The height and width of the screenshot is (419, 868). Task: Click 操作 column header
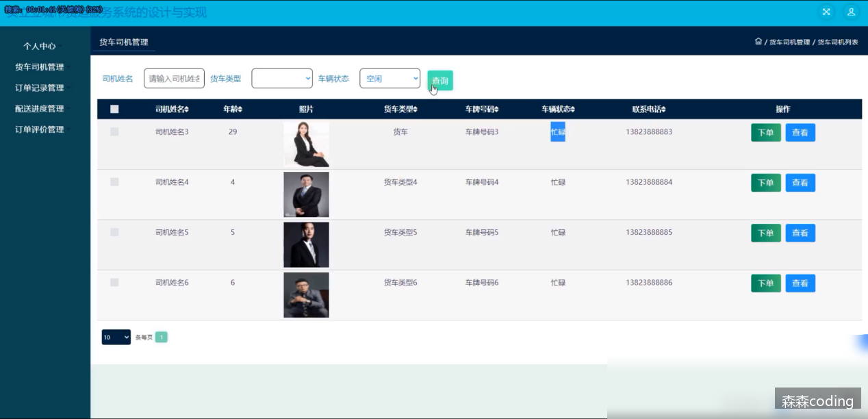click(783, 109)
